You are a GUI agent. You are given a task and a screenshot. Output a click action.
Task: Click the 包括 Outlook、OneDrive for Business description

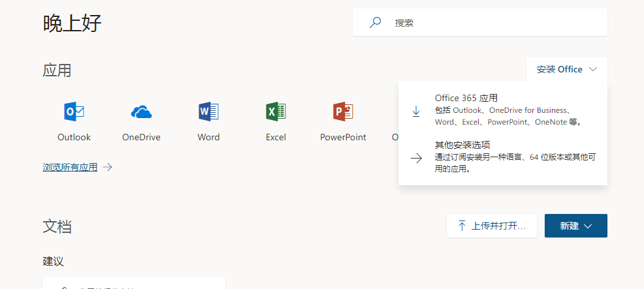tap(508, 116)
